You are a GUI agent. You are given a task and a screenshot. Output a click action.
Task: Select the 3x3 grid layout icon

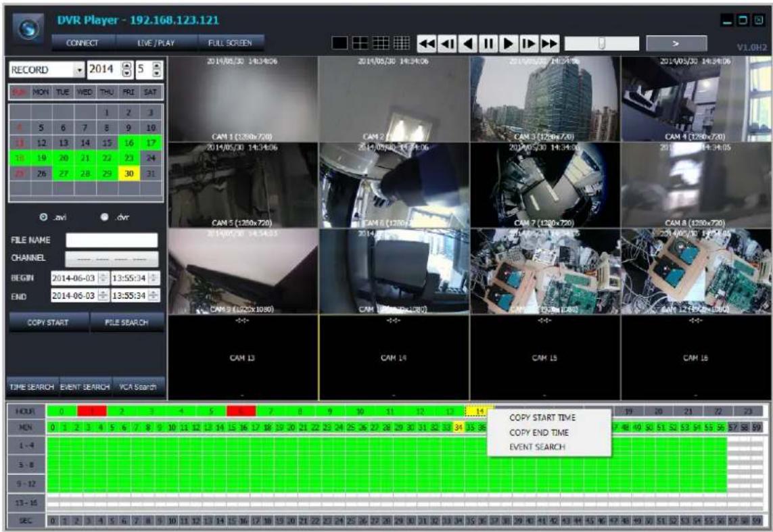coord(381,43)
